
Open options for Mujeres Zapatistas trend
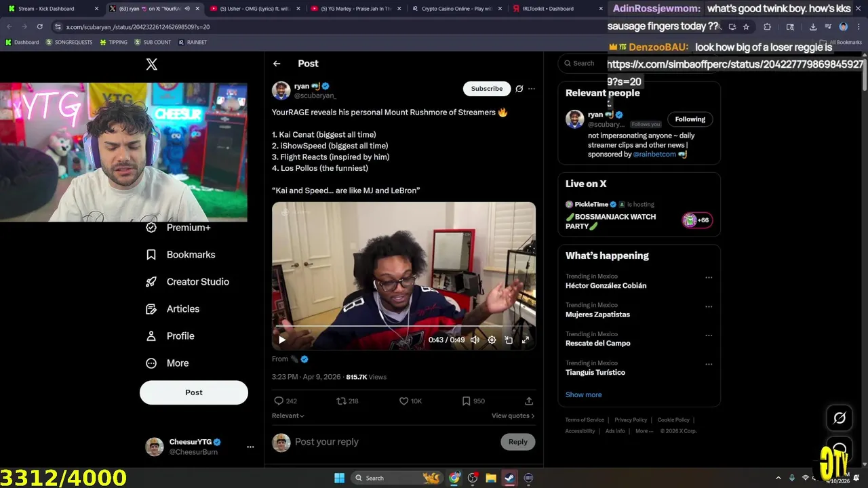click(709, 306)
